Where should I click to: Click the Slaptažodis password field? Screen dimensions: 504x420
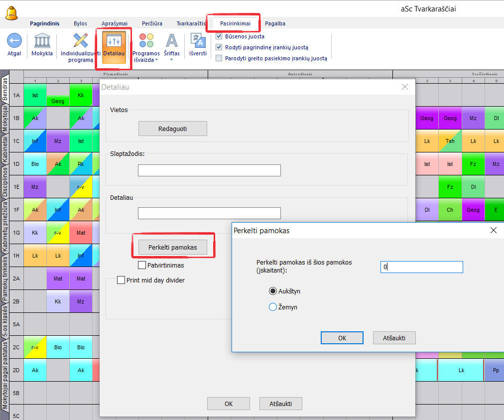tap(209, 170)
